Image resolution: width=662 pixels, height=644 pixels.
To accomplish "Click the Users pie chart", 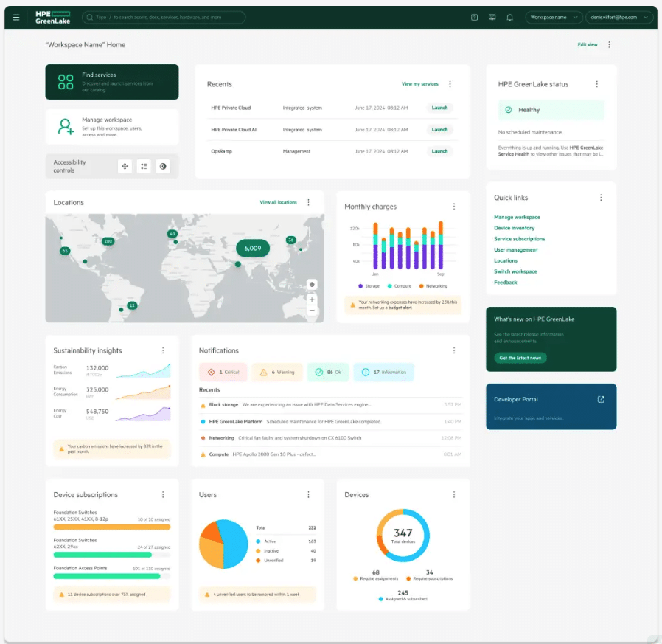I will point(223,544).
